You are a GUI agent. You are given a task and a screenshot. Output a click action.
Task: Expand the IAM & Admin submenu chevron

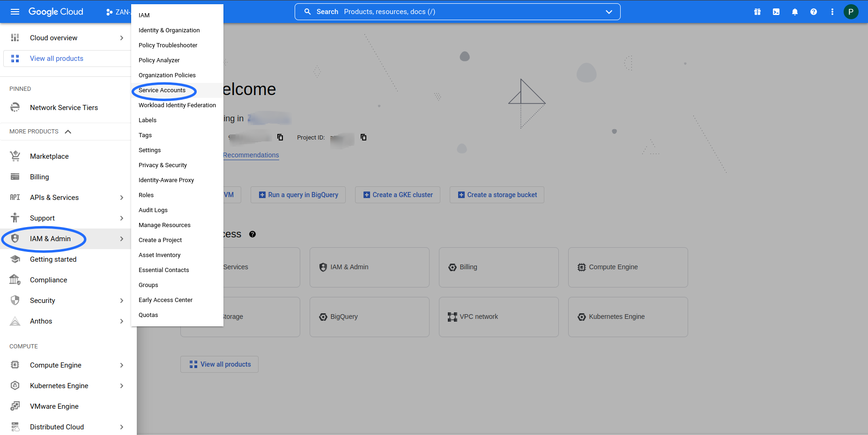pyautogui.click(x=122, y=239)
